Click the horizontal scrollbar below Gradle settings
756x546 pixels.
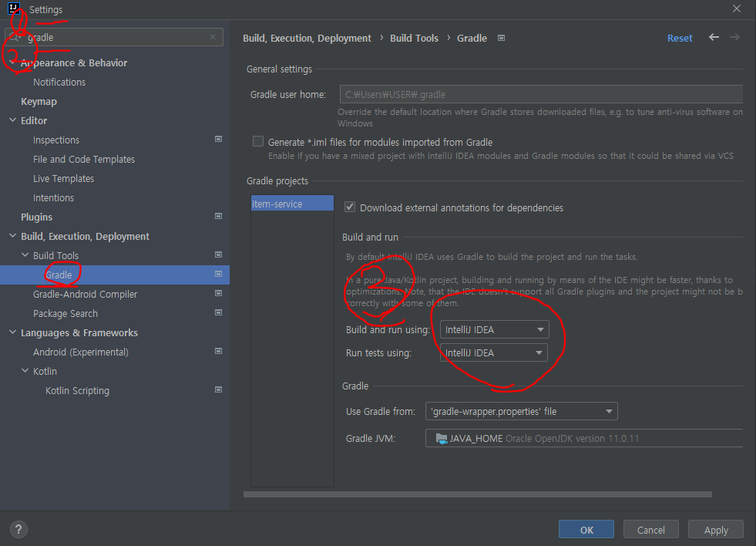coord(477,494)
